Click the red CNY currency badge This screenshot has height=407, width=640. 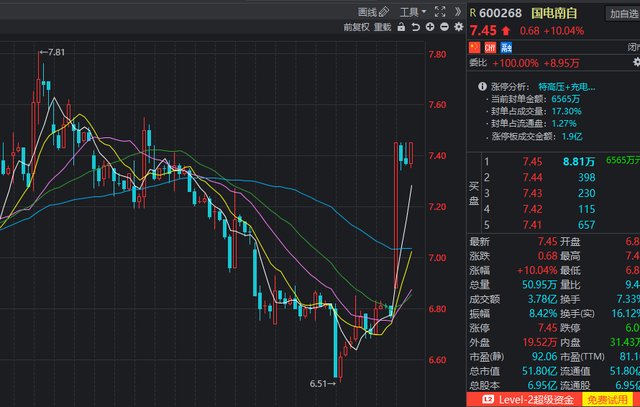pos(490,47)
